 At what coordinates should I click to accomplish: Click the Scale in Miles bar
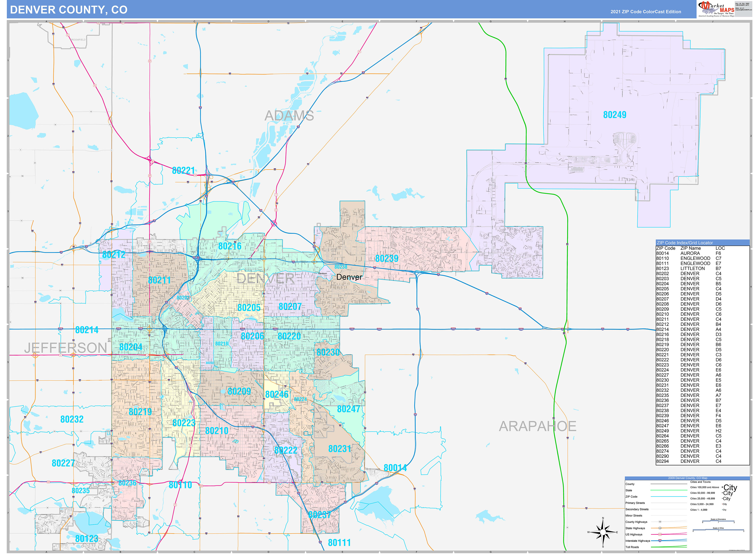pos(718,530)
